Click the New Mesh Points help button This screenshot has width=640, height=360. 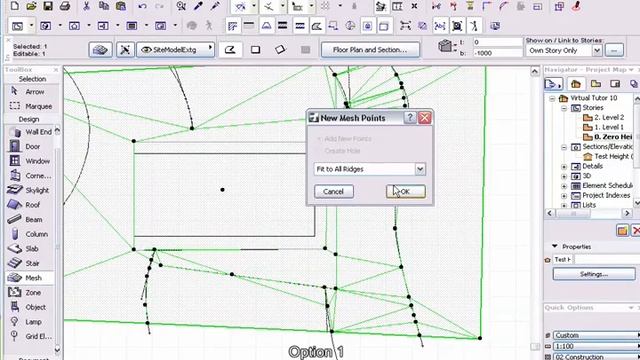coord(409,118)
